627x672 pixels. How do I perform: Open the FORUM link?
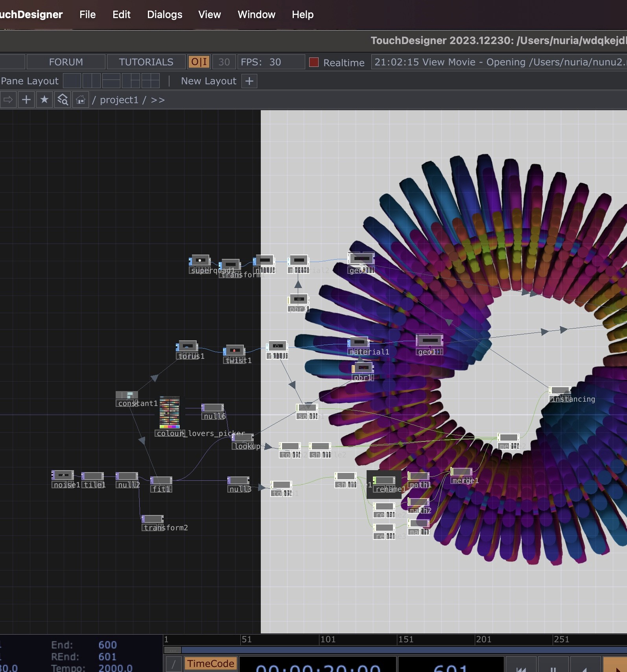point(66,62)
